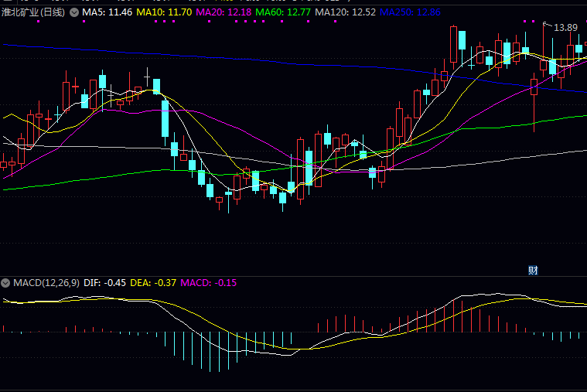Image resolution: width=587 pixels, height=392 pixels.
Task: Click the MACD: -0.15 value
Action: pyautogui.click(x=209, y=283)
